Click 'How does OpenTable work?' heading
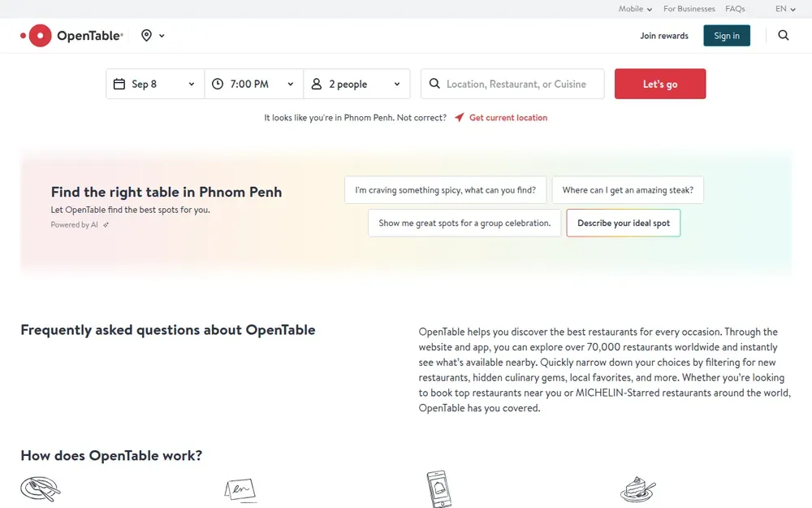The height and width of the screenshot is (508, 812). point(111,456)
